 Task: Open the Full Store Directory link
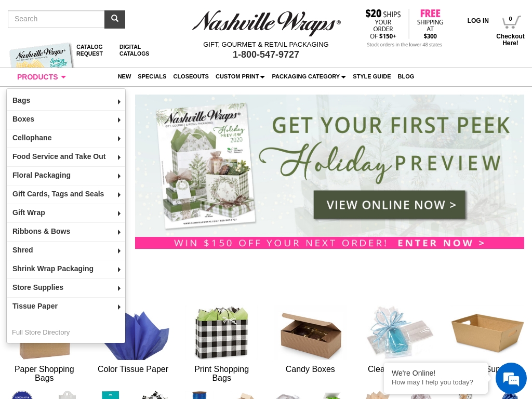[41, 332]
